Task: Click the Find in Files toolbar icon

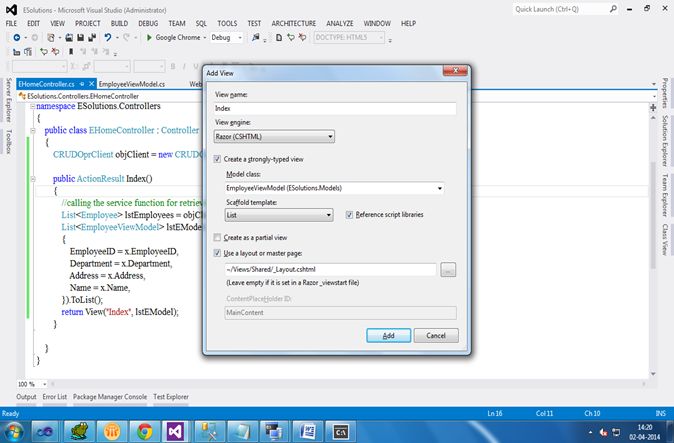Action: click(256, 38)
